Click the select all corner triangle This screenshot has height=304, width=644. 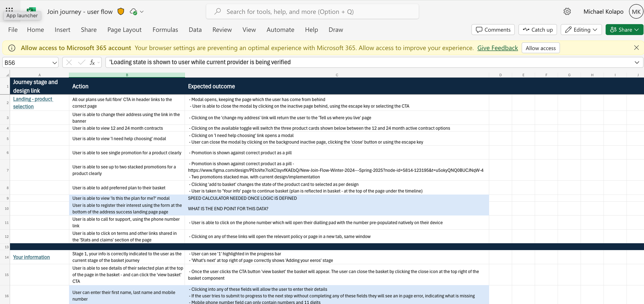[x=7, y=75]
